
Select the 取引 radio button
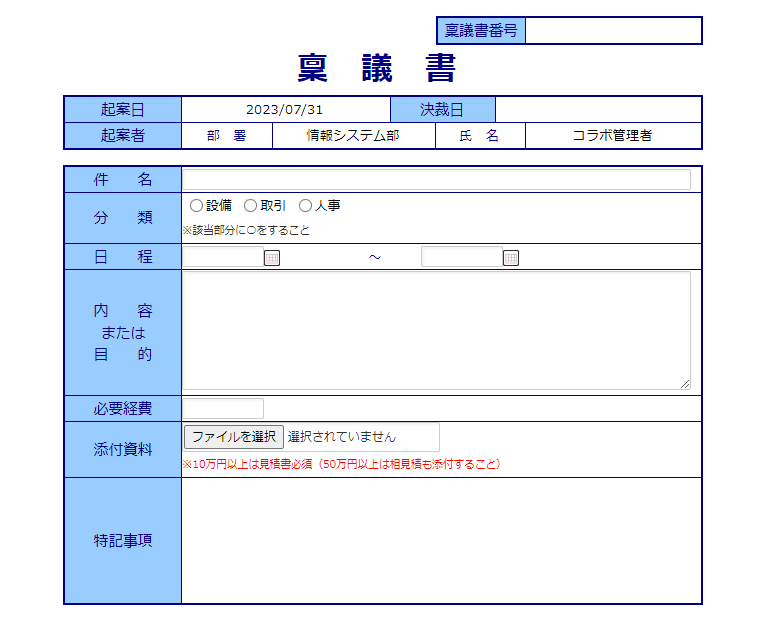pyautogui.click(x=250, y=206)
